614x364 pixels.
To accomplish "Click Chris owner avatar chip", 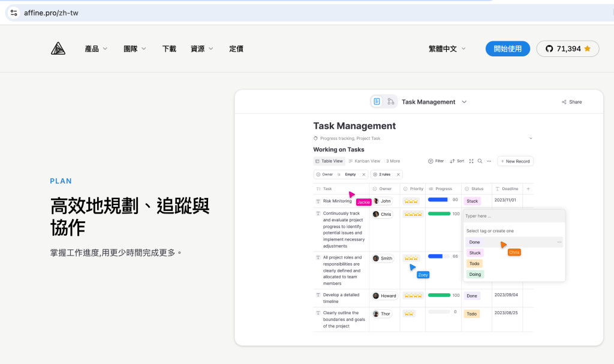I will pyautogui.click(x=382, y=214).
